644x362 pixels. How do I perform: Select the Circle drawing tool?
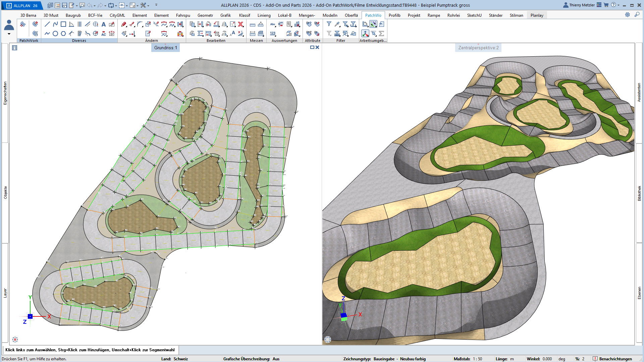click(x=55, y=34)
